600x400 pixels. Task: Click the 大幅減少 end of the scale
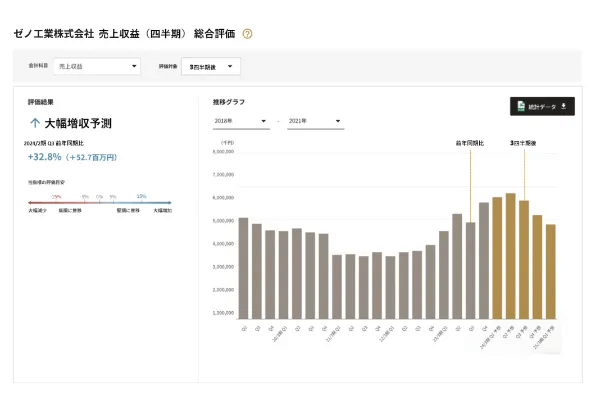click(x=37, y=211)
